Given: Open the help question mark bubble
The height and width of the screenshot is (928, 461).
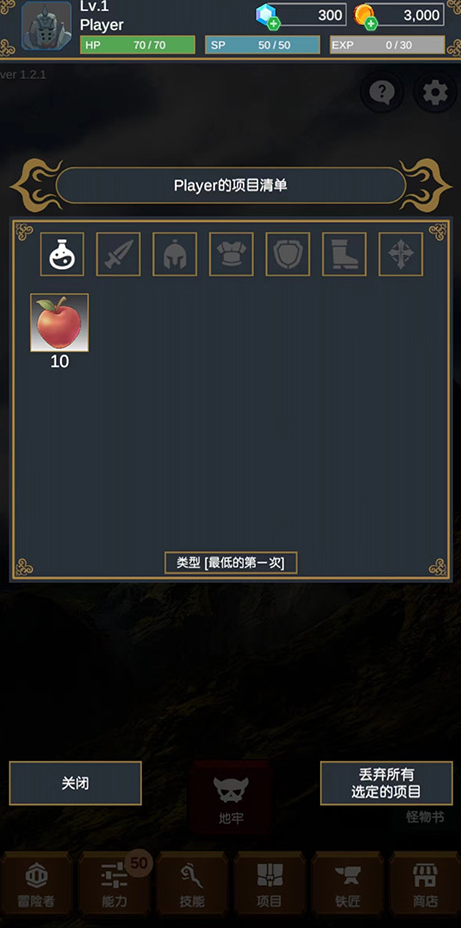Looking at the screenshot, I should coord(382,92).
